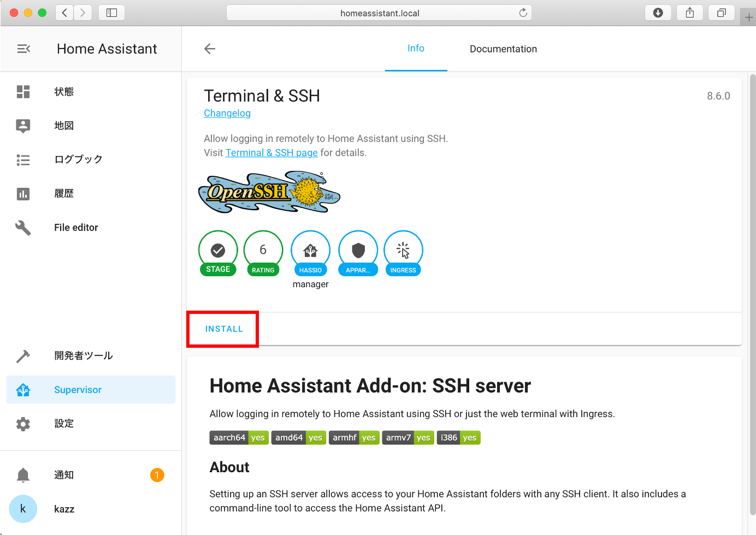The width and height of the screenshot is (756, 535).
Task: Click the INGRESS cursor badge
Action: (403, 253)
